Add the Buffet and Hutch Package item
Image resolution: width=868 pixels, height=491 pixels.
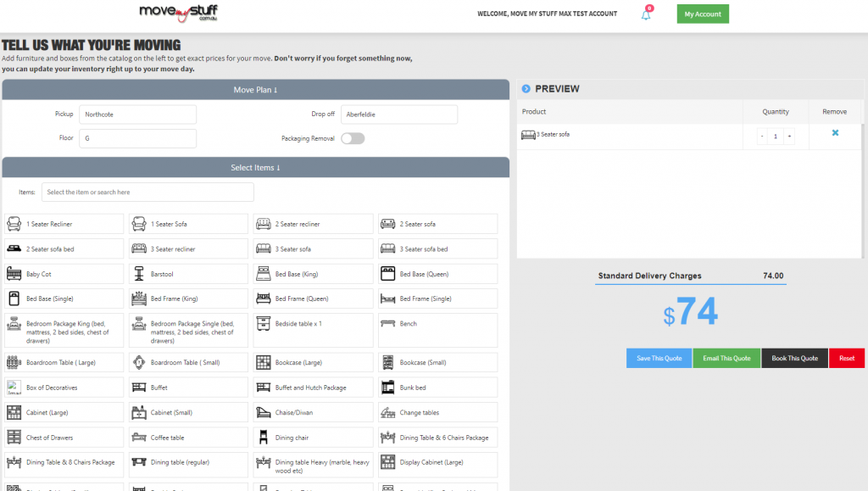314,388
